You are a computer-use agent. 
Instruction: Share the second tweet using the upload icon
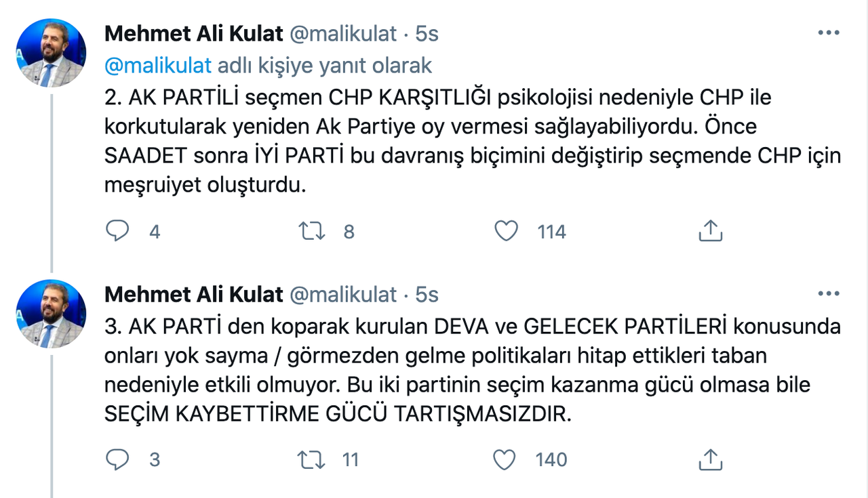pos(711,459)
